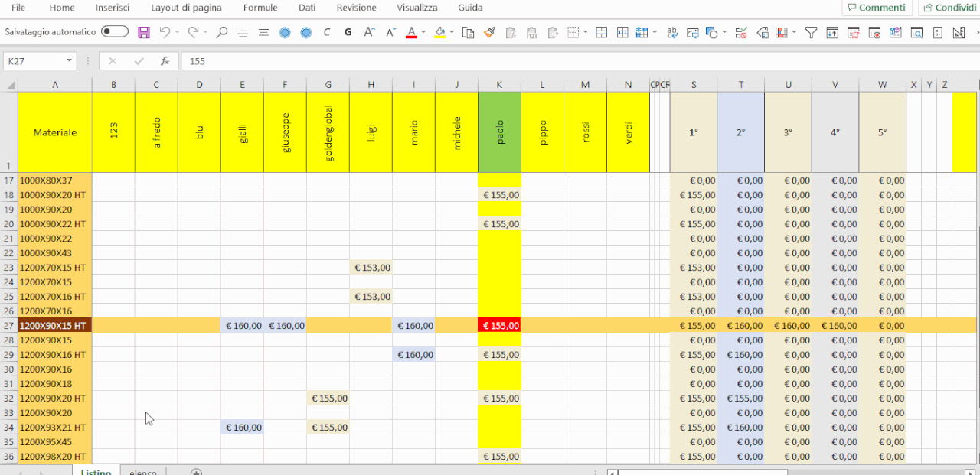The image size is (980, 475).
Task: Apply the yellow fill color bucket
Action: click(x=439, y=32)
